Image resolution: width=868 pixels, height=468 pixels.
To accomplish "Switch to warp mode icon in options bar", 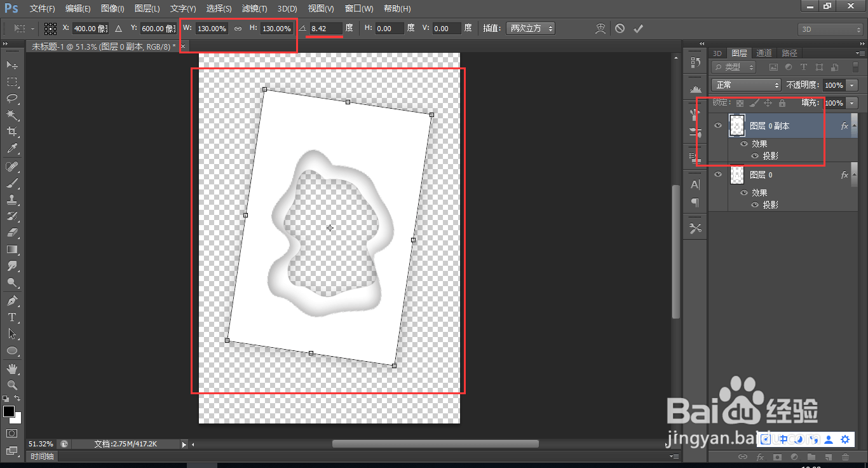I will pyautogui.click(x=600, y=29).
